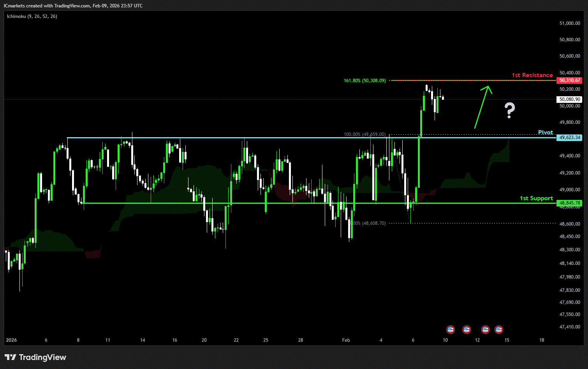The width and height of the screenshot is (588, 369).
Task: Select the 1st Support text label
Action: [536, 198]
